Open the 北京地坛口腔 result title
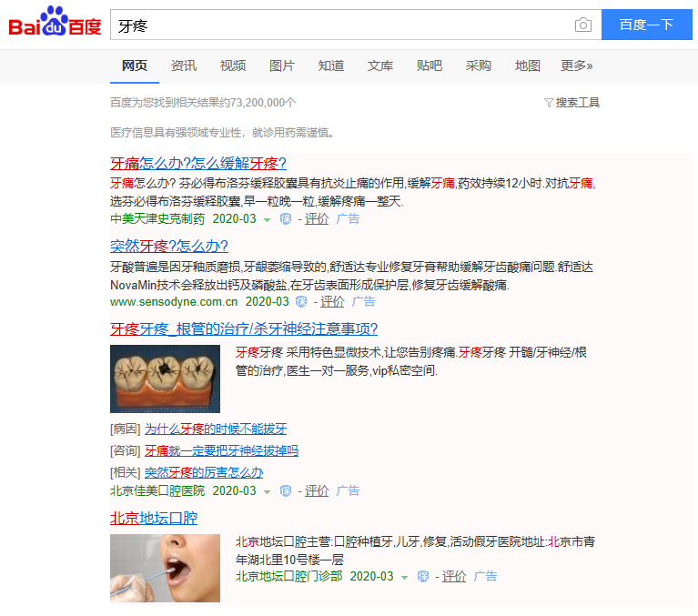The width and height of the screenshot is (698, 616). [154, 518]
